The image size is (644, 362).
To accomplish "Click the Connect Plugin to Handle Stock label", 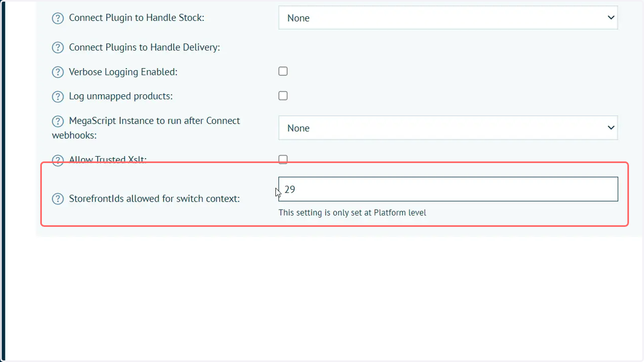I will 136,18.
